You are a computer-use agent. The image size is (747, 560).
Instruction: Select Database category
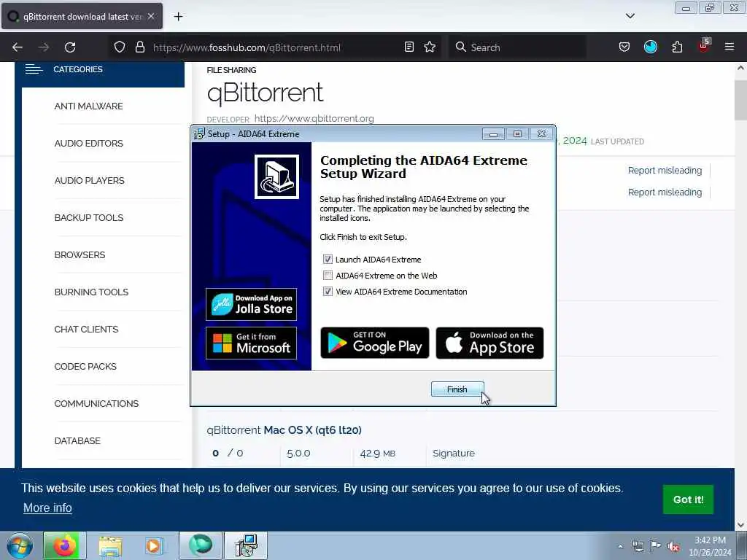(x=77, y=440)
